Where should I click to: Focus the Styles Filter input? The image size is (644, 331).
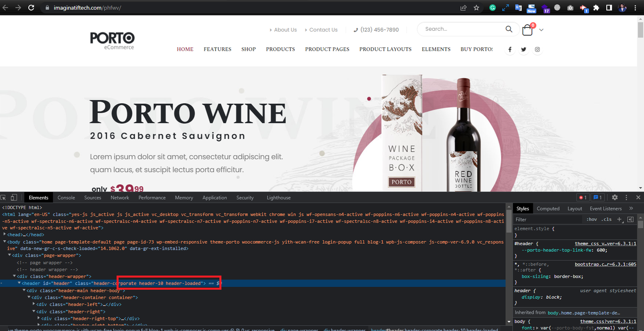(548, 219)
